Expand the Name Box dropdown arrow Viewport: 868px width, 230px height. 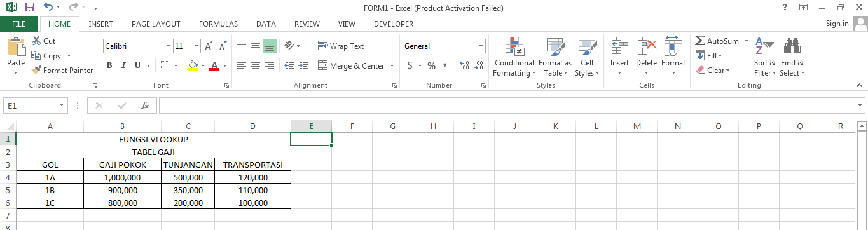point(62,105)
